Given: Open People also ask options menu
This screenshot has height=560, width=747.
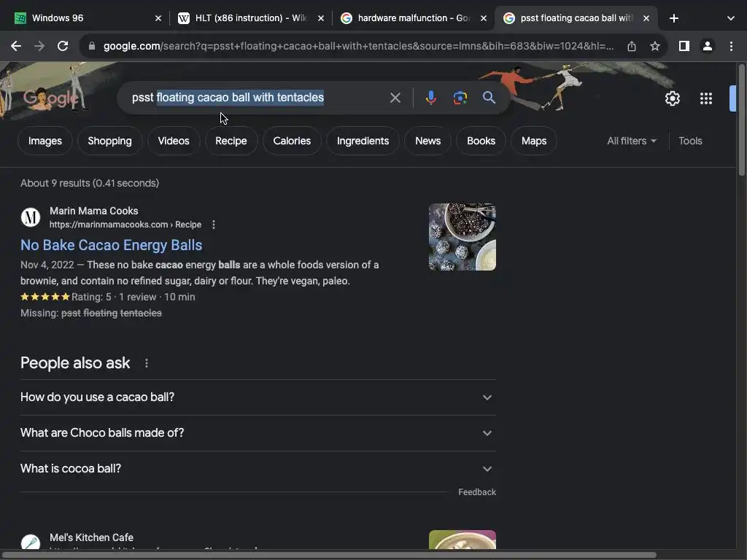Looking at the screenshot, I should [146, 363].
